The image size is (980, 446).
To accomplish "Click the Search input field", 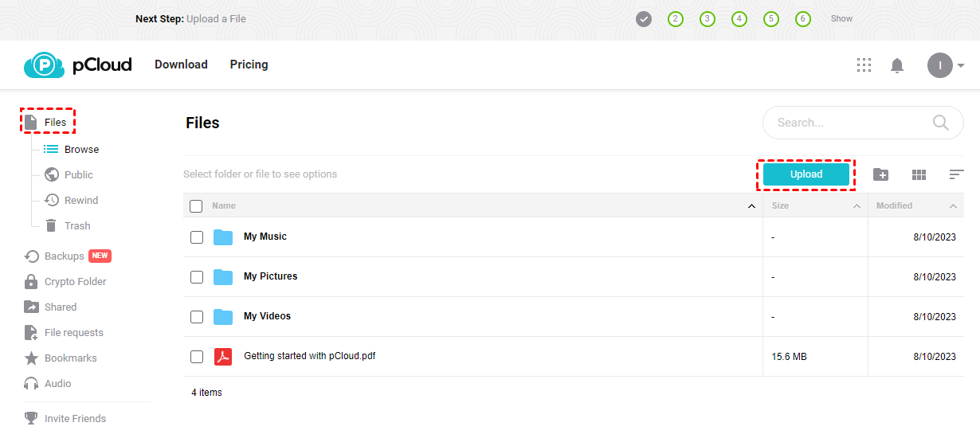I will pyautogui.click(x=845, y=123).
